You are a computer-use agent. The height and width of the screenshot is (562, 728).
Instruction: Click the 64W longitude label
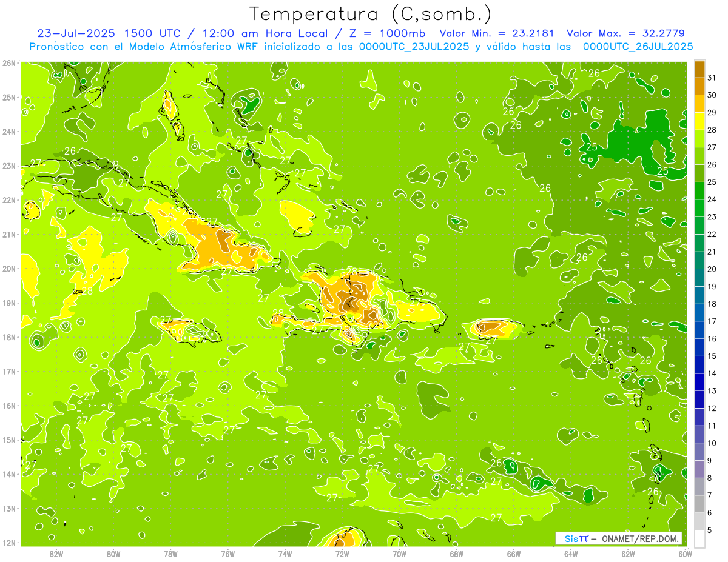[571, 554]
